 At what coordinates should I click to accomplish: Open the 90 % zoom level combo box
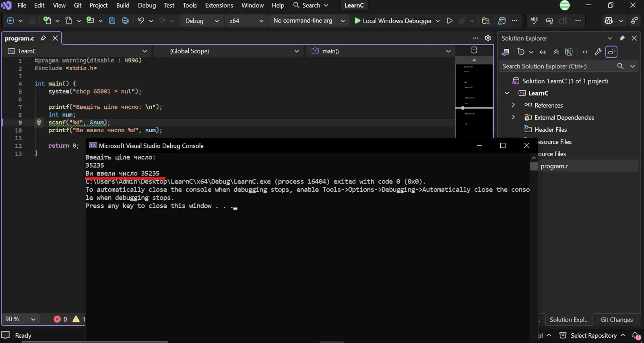pos(20,319)
